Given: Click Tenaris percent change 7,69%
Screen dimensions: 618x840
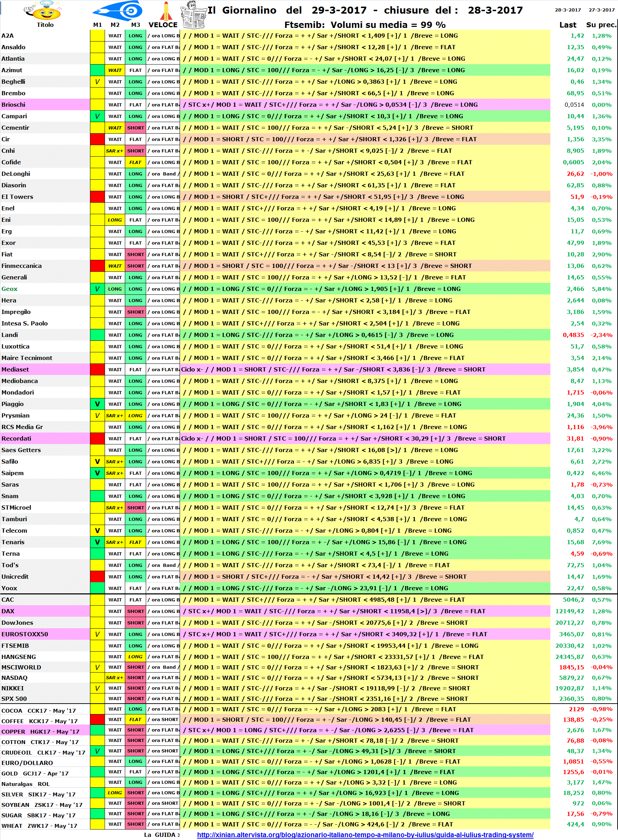Looking at the screenshot, I should (x=602, y=542).
